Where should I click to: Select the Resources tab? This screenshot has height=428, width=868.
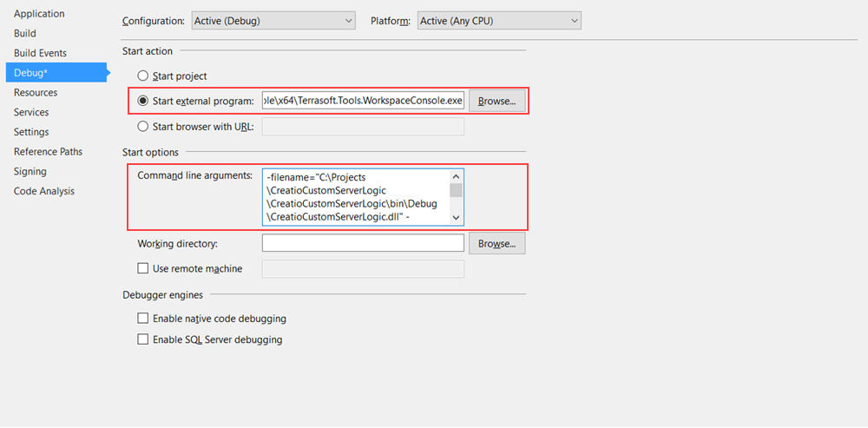(x=36, y=93)
